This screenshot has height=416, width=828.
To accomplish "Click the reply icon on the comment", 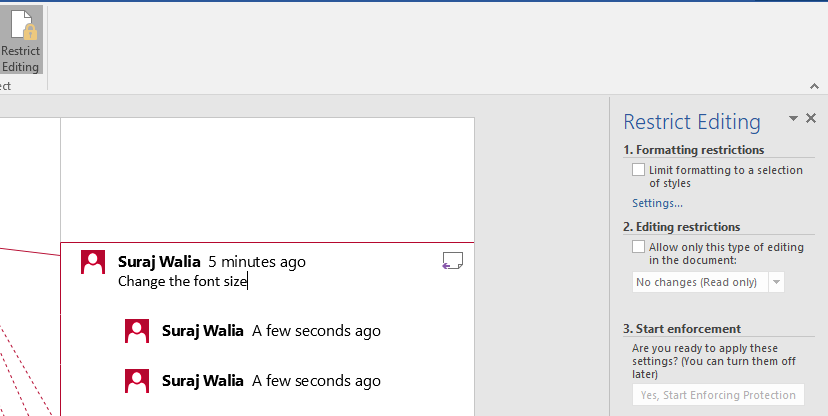I will click(453, 261).
